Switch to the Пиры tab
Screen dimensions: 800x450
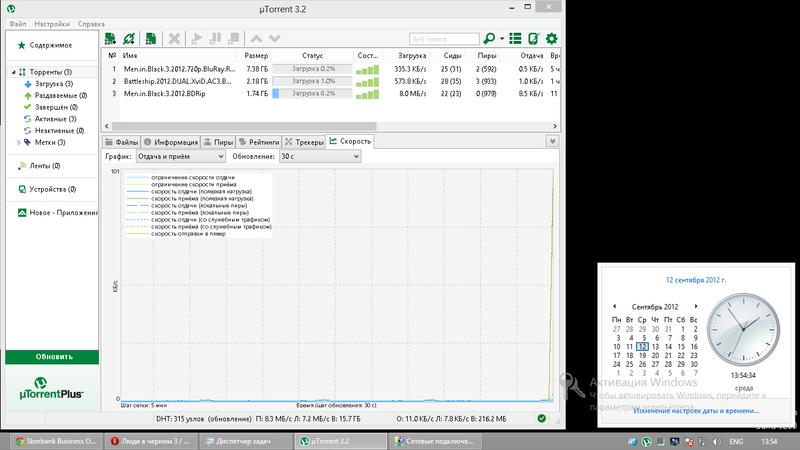(218, 142)
